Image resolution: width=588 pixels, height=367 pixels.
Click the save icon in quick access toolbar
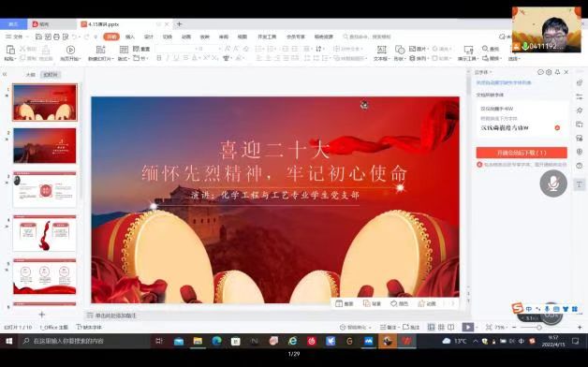38,37
